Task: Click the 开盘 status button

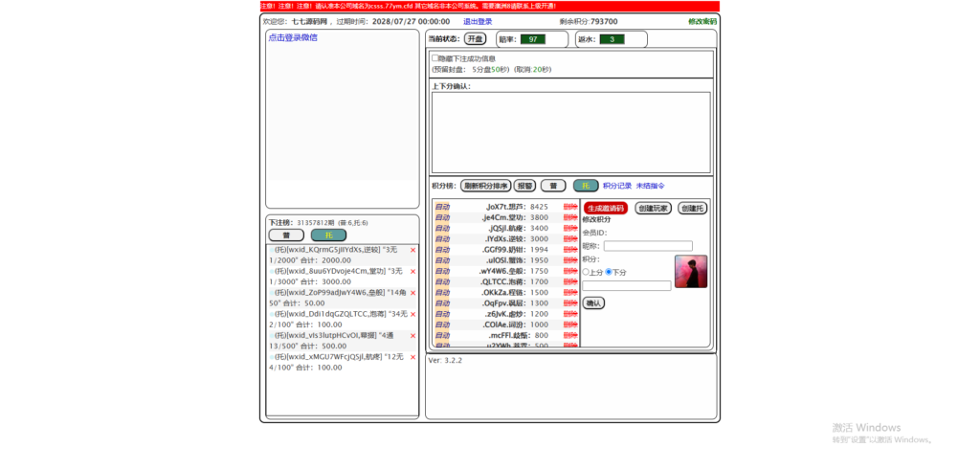Action: (x=475, y=38)
